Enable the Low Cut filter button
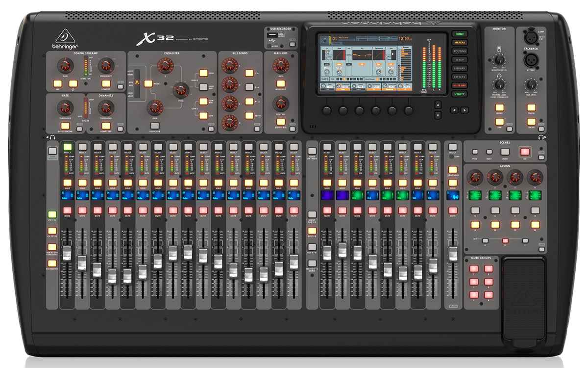This screenshot has height=368, width=588. click(106, 83)
